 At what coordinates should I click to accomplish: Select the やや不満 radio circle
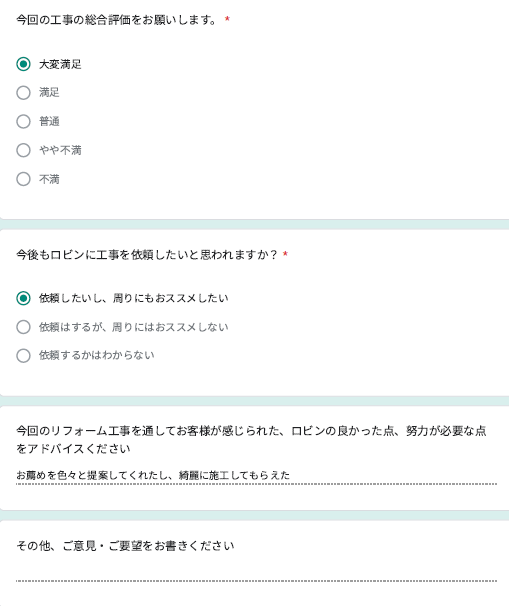coord(24,150)
